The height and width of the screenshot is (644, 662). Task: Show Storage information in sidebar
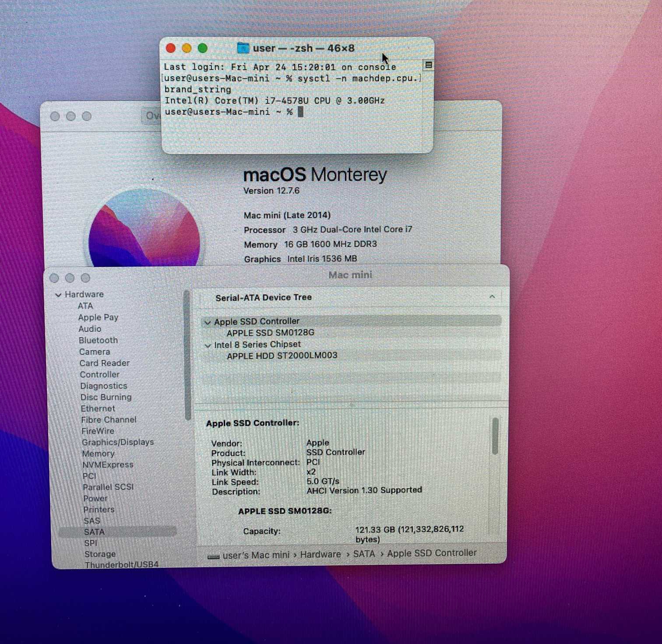click(x=100, y=554)
